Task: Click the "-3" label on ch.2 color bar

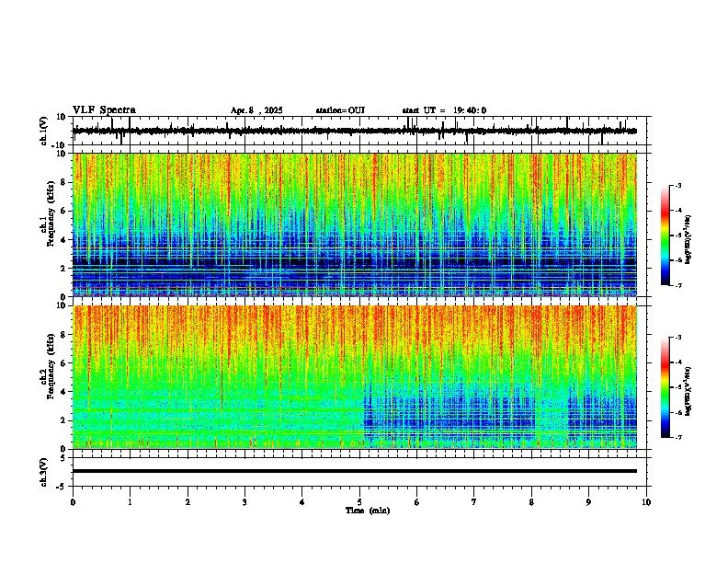Action: pos(678,338)
